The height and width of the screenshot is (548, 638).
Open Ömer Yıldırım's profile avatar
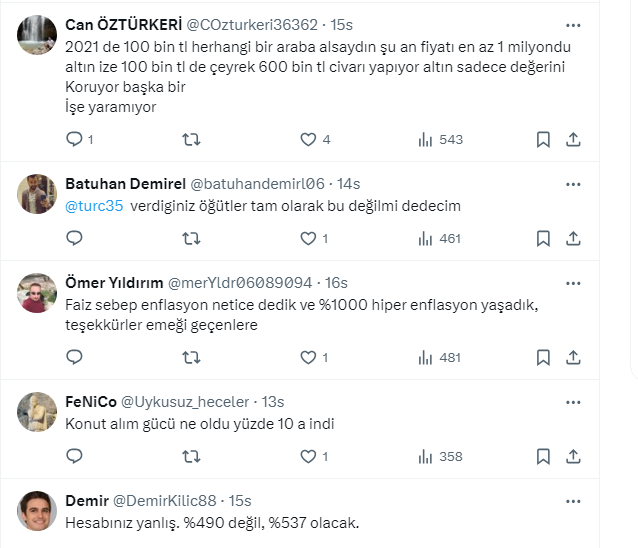(37, 292)
